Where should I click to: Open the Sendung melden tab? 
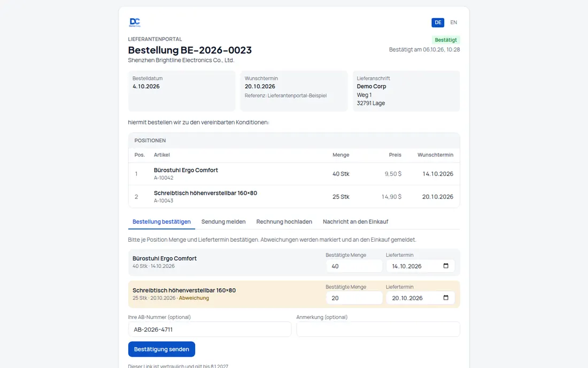tap(223, 221)
